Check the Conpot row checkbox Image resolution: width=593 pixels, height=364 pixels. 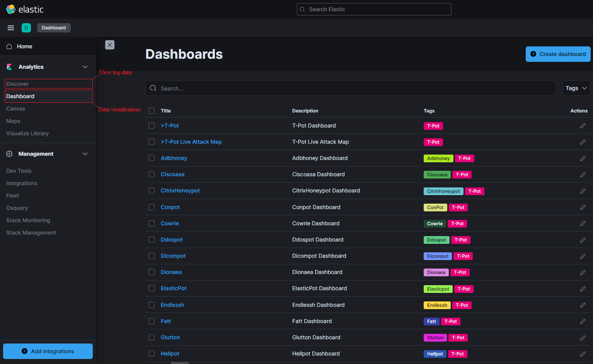pyautogui.click(x=152, y=207)
